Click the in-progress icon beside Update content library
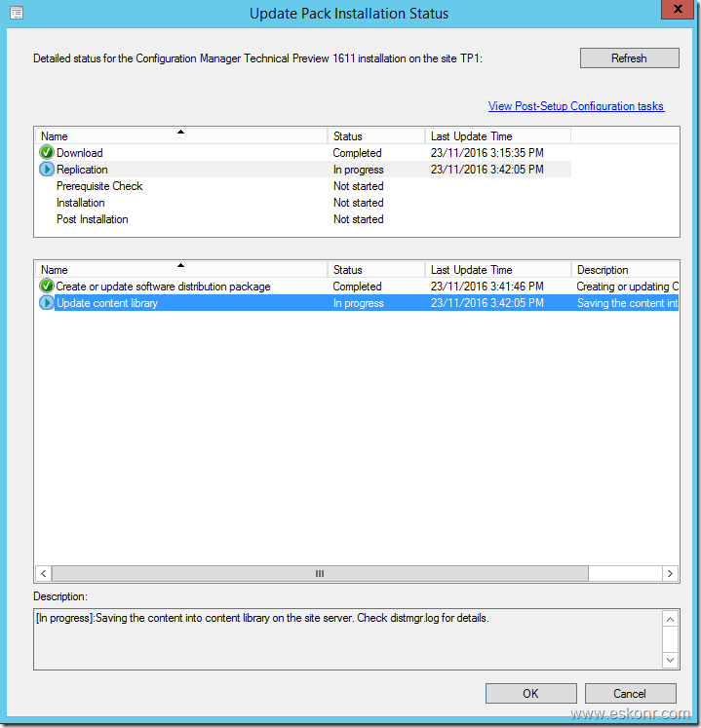Viewport: 701px width, 728px height. tap(47, 303)
